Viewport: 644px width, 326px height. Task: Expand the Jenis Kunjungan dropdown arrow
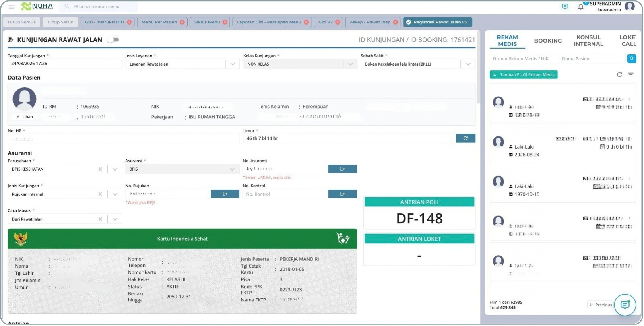(x=115, y=194)
